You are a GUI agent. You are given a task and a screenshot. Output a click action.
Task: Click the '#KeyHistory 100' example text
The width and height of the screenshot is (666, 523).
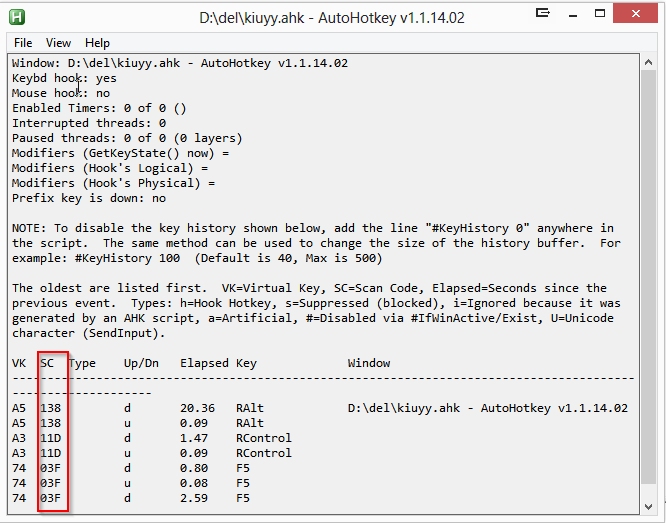click(x=127, y=258)
